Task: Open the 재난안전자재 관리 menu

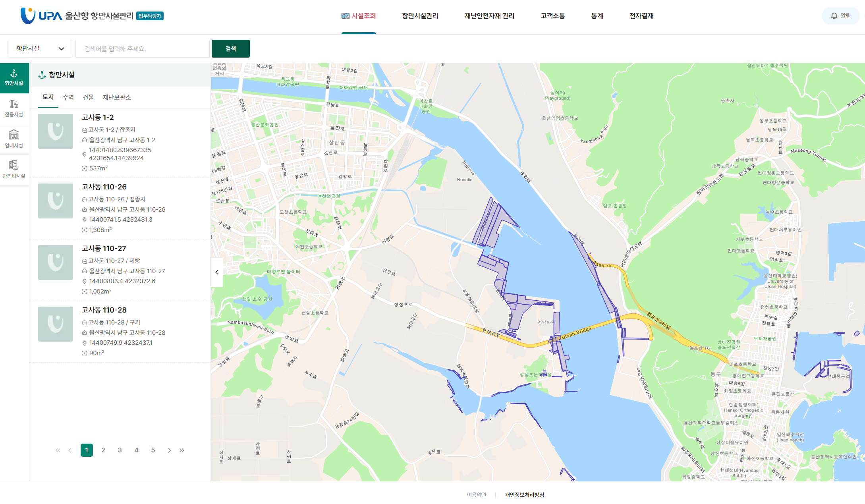Action: [489, 16]
